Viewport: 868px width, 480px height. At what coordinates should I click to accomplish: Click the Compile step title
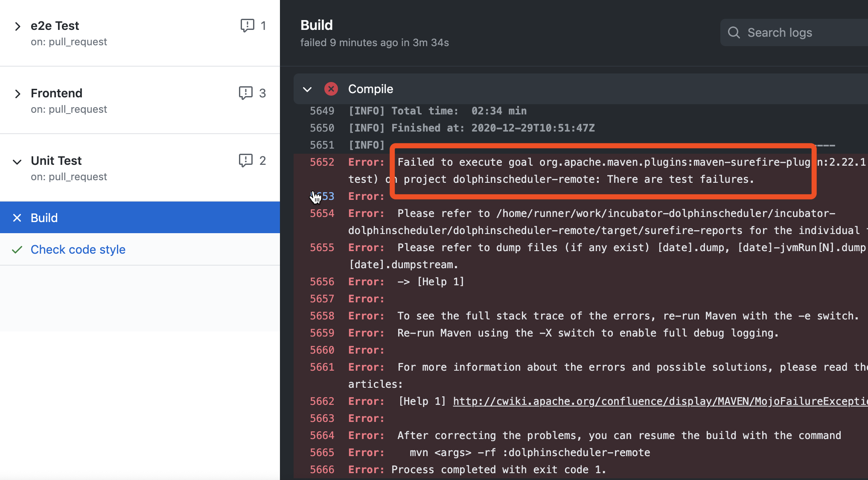point(370,89)
